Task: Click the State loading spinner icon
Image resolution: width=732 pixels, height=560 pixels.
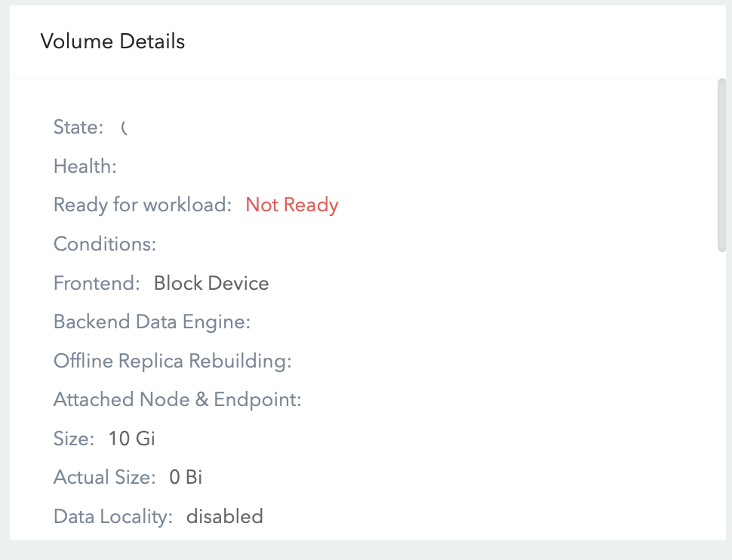Action: tap(125, 128)
